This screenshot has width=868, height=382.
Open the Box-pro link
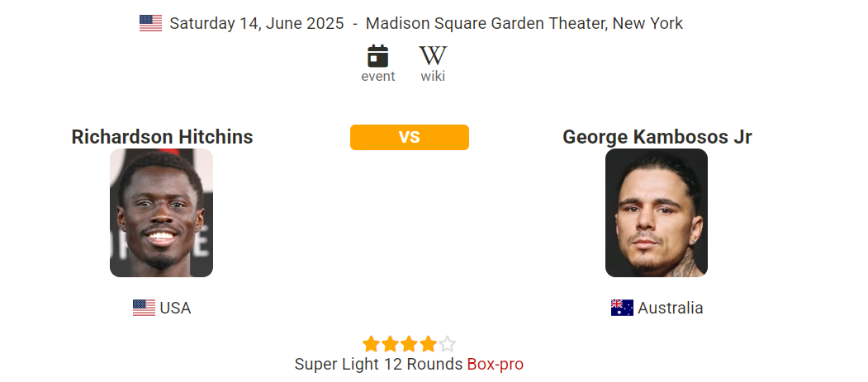(x=496, y=365)
